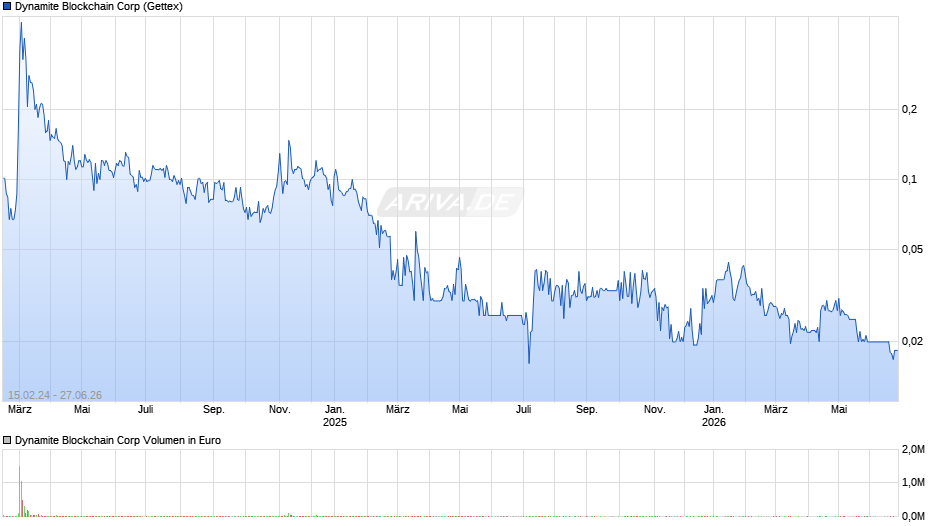Click the 'Juli' label in 2024
This screenshot has height=526, width=940.
pyautogui.click(x=146, y=409)
